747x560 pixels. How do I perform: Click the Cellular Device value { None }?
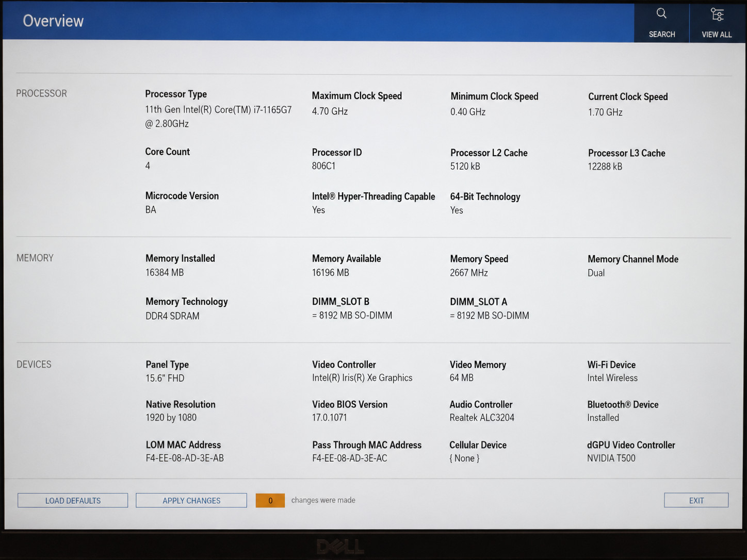(x=464, y=458)
